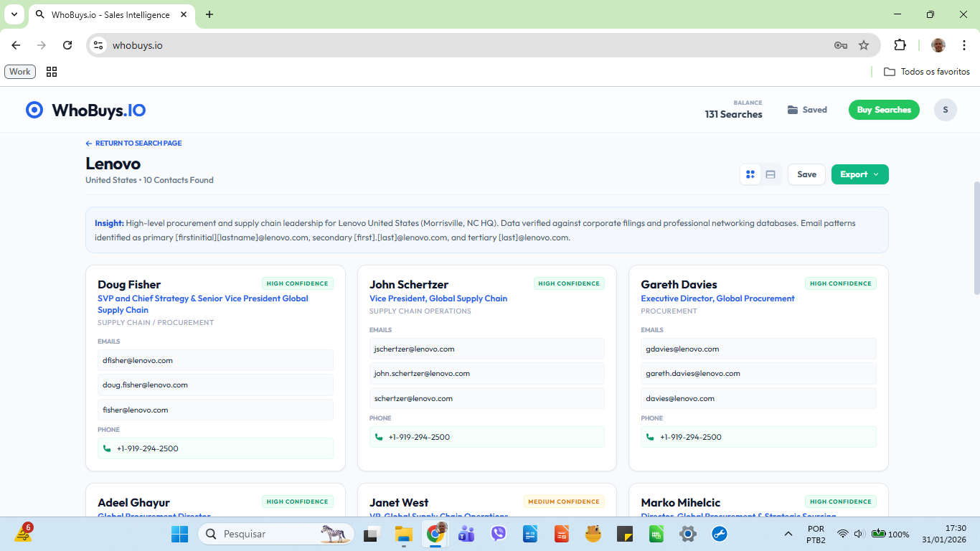Click the WhoBuys.IO logo icon
Image resolution: width=980 pixels, height=551 pixels.
click(x=34, y=109)
